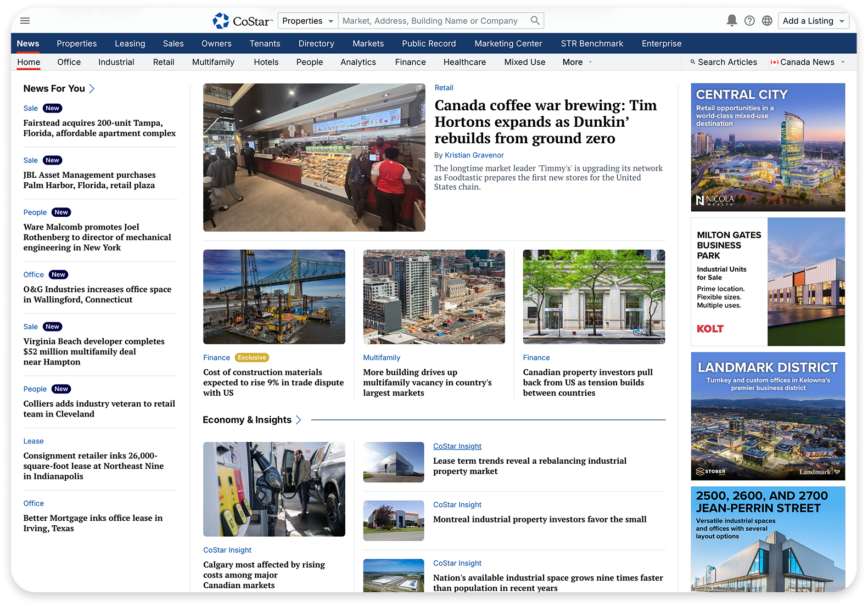Open the Better Mortgage lease article

pos(93,523)
